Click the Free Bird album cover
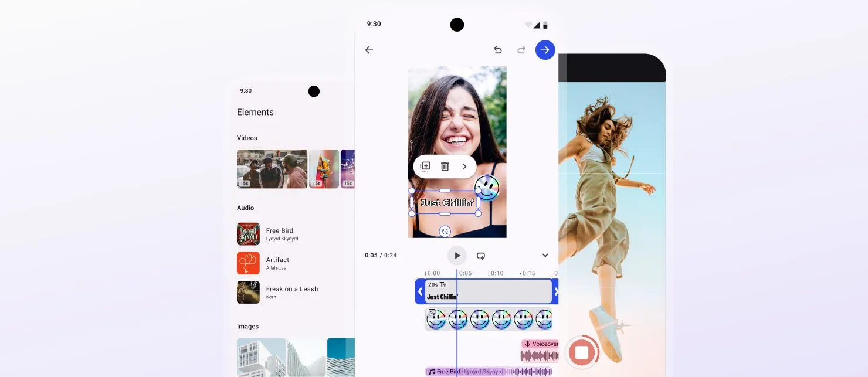 coord(248,234)
